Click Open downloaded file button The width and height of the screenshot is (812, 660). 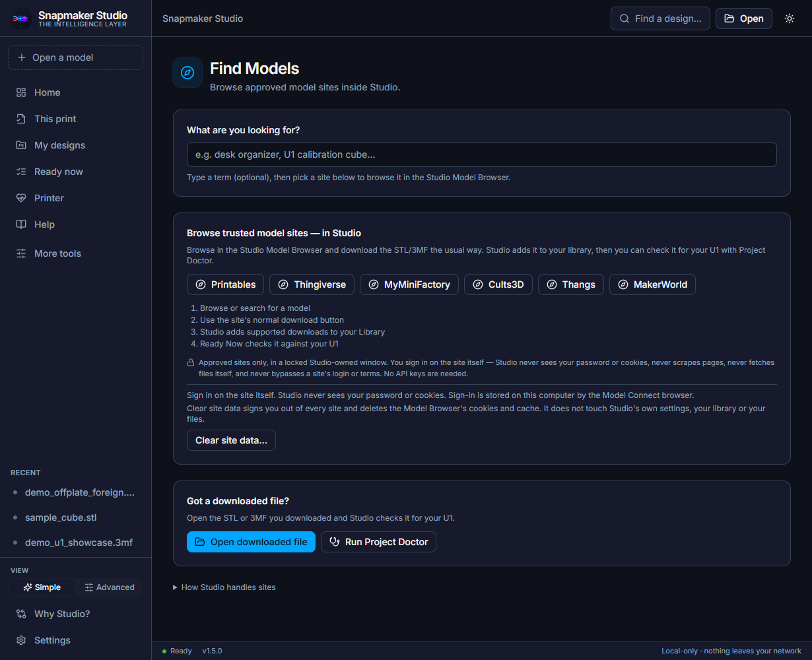click(x=251, y=542)
